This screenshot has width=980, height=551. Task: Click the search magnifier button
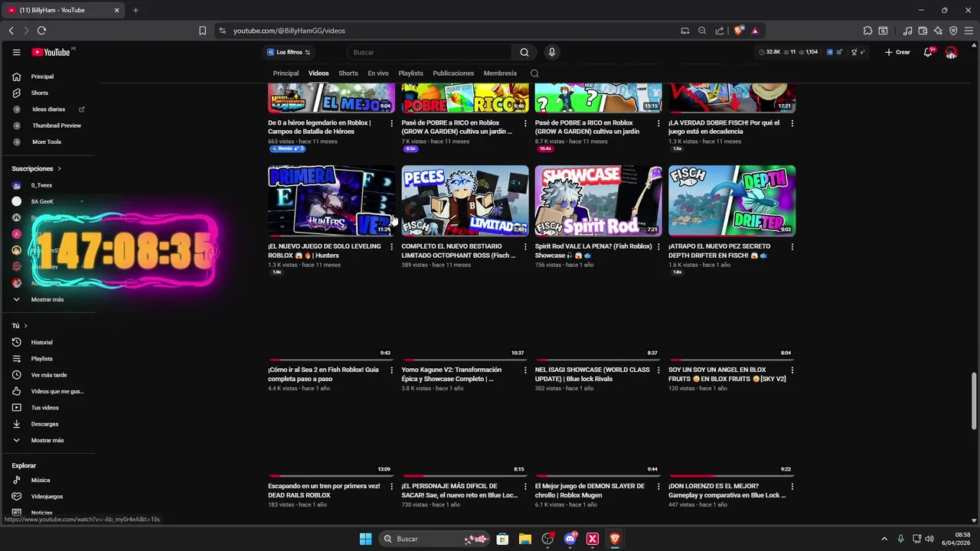coord(524,52)
